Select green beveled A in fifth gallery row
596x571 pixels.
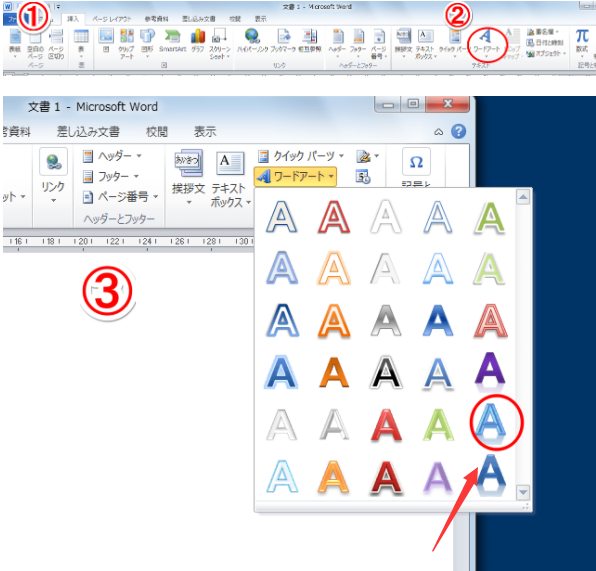[438, 425]
